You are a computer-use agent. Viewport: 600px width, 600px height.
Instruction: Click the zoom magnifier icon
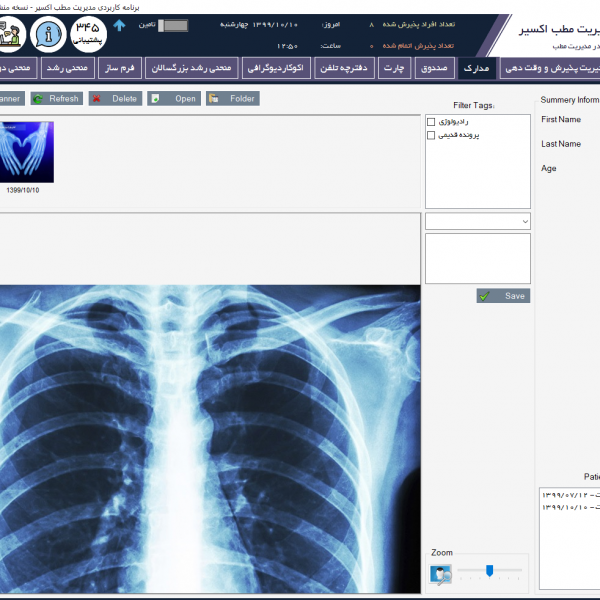point(440,574)
